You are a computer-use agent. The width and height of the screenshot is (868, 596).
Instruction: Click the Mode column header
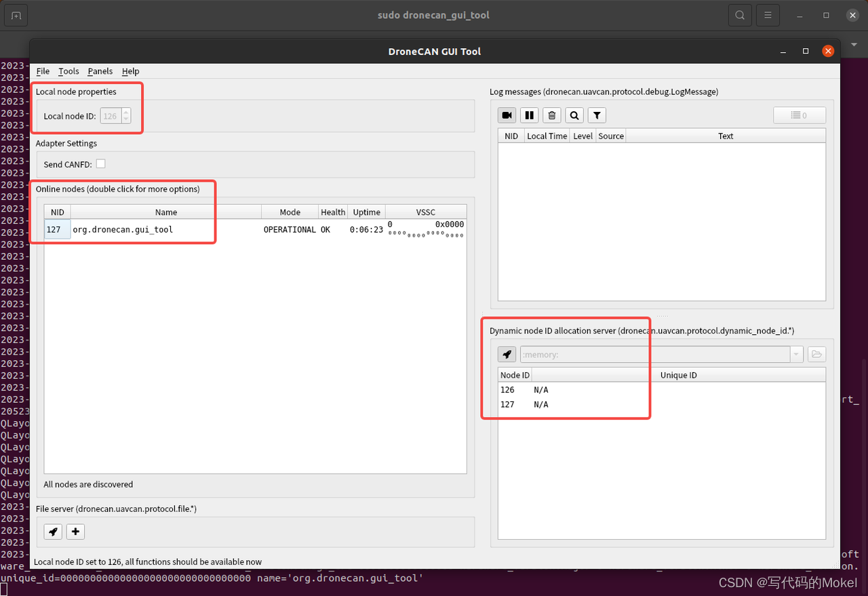(290, 212)
